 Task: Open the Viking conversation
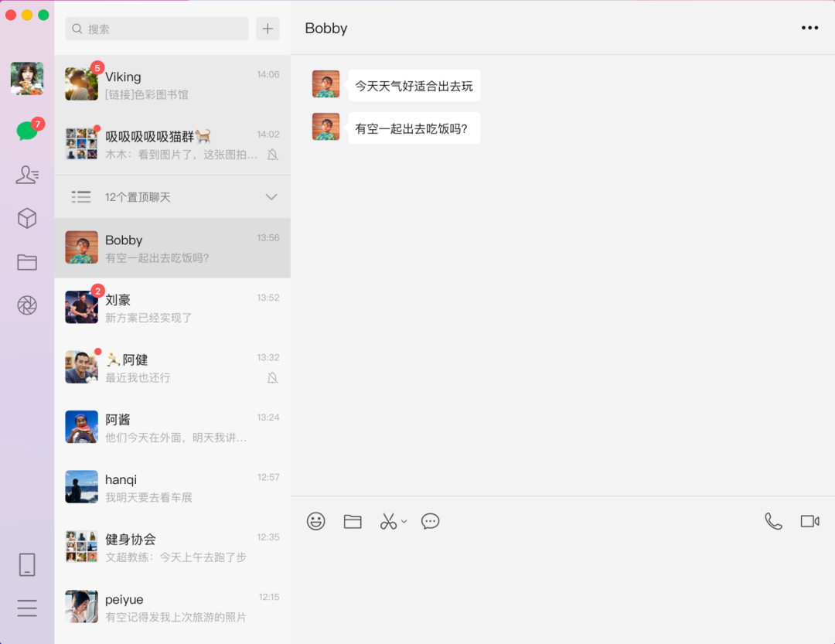tap(172, 84)
